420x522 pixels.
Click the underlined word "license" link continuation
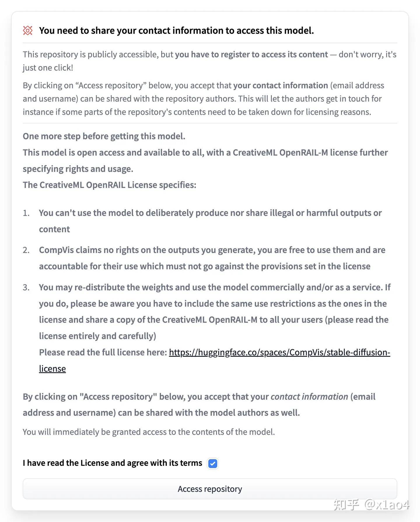pos(52,369)
